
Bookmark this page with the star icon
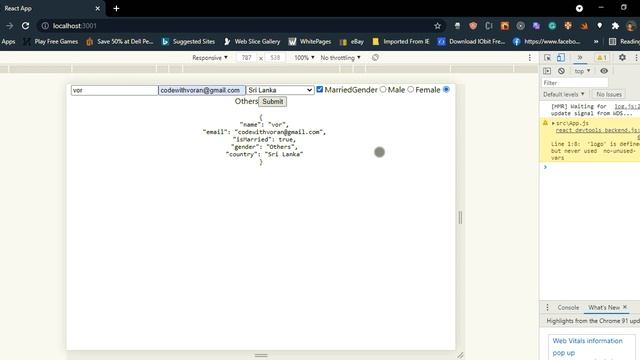pyautogui.click(x=438, y=26)
